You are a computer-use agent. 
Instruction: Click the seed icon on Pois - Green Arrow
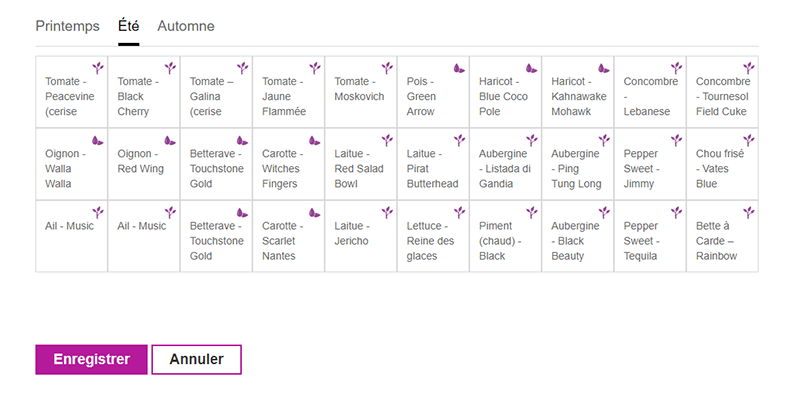459,68
